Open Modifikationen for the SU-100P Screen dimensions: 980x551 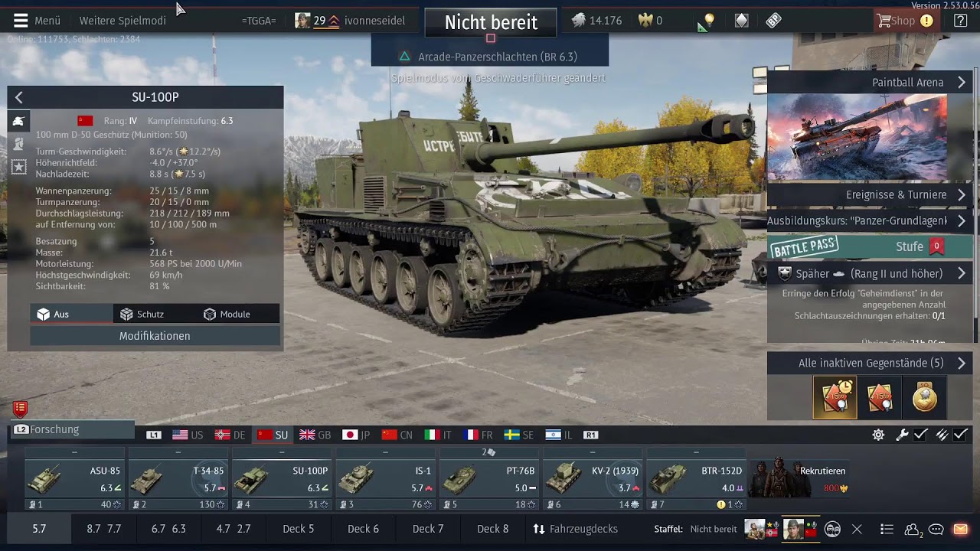tap(155, 336)
